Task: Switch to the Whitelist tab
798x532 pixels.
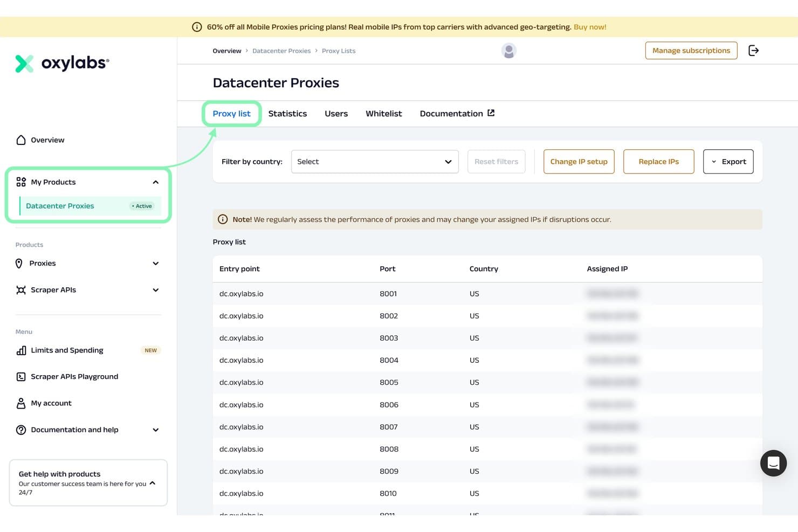Action: (x=384, y=114)
